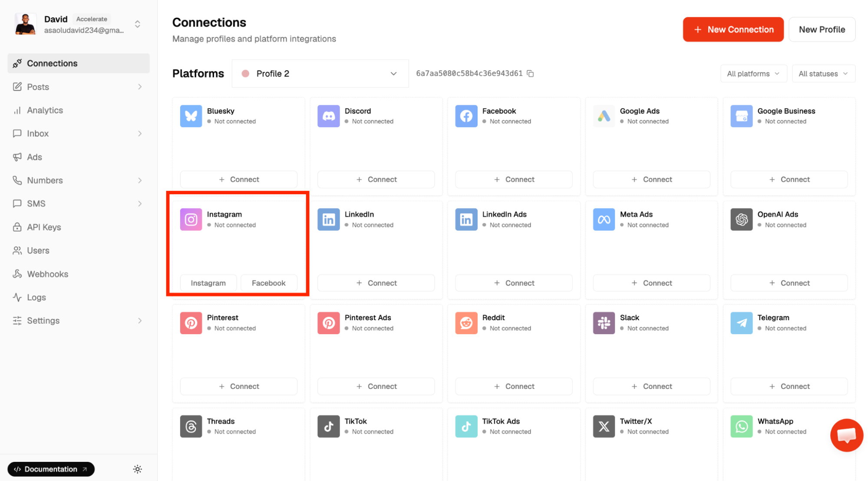This screenshot has width=868, height=481.
Task: Expand the account switcher chevrons
Action: [x=138, y=24]
